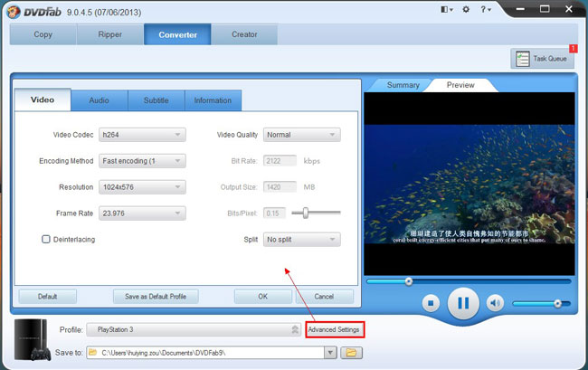Open the Video Codec h264 dropdown
The image size is (588, 370).
pos(142,135)
